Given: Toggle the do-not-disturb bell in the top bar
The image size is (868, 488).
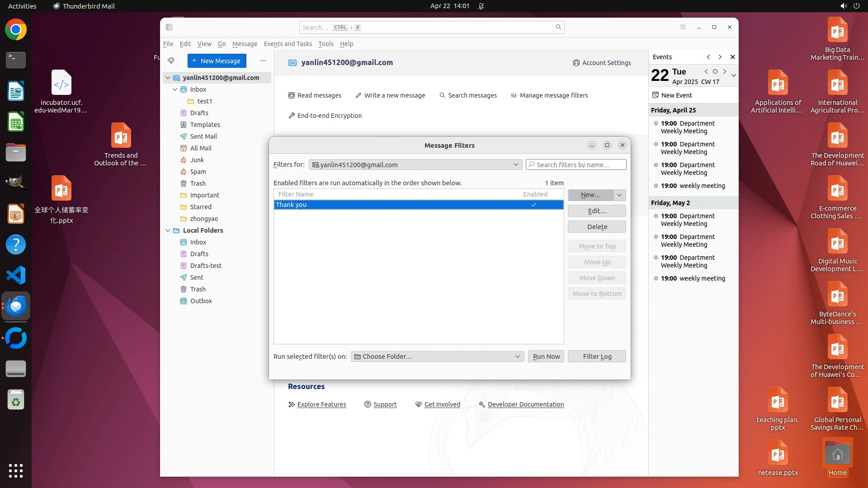Looking at the screenshot, I should point(481,6).
